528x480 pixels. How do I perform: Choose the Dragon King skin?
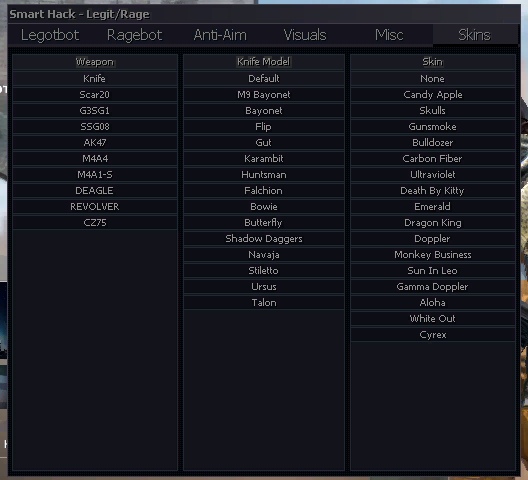coord(433,223)
